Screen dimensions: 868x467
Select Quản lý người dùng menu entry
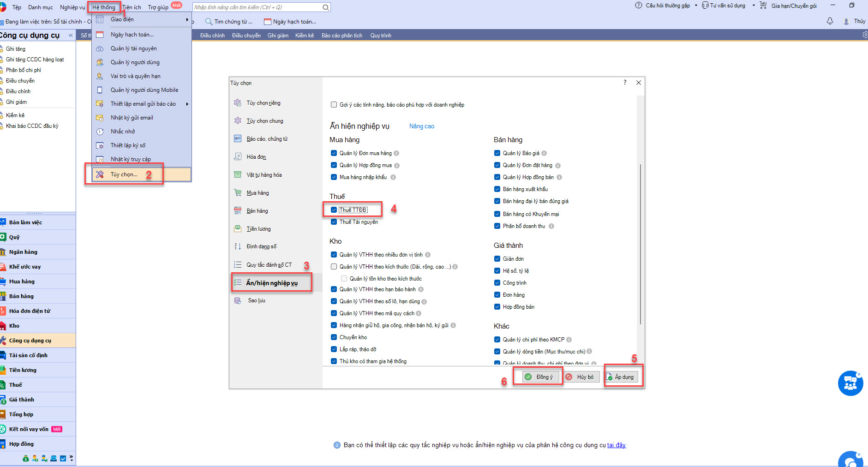pyautogui.click(x=135, y=62)
